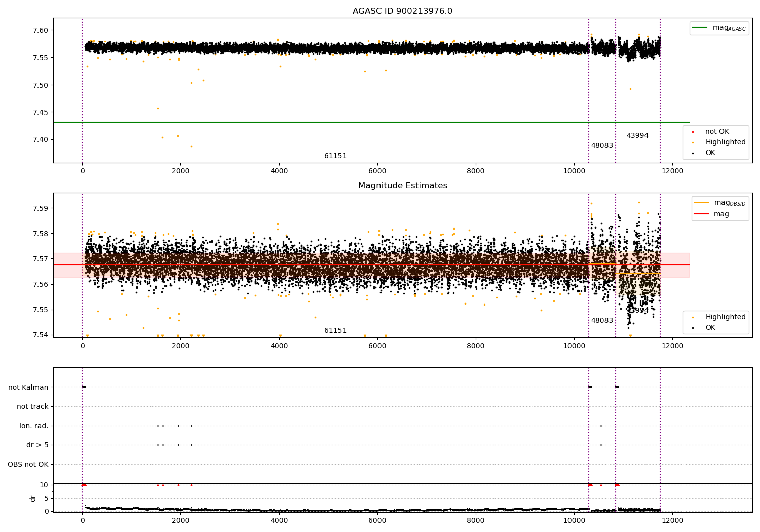The image size is (760, 532).
Task: Click the "Ion. rad." axis label
Action: point(34,426)
